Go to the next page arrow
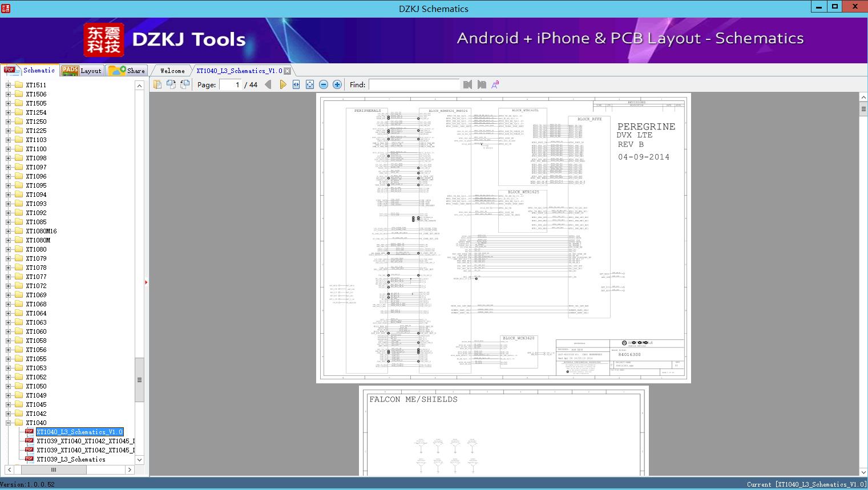Screen dimensions: 868x490 click(x=282, y=84)
